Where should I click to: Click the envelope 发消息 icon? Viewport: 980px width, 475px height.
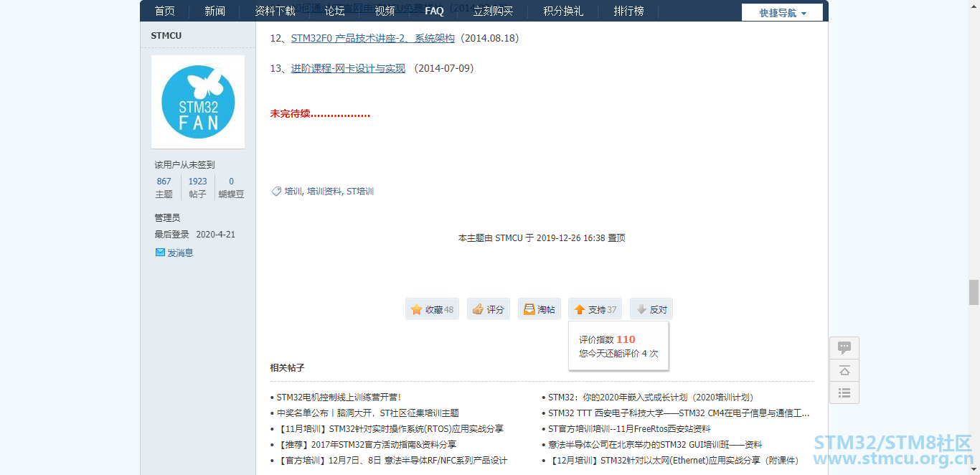click(x=160, y=253)
